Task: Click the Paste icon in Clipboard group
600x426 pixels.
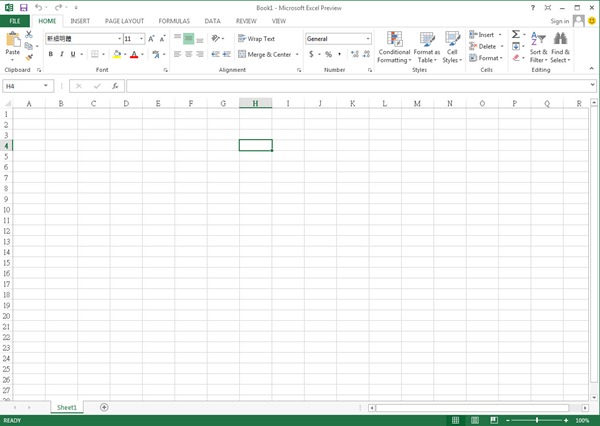Action: coord(13,41)
